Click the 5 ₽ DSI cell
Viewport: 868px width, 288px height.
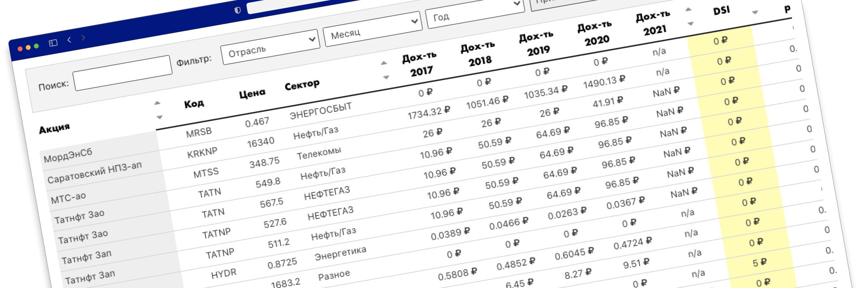pos(759,263)
